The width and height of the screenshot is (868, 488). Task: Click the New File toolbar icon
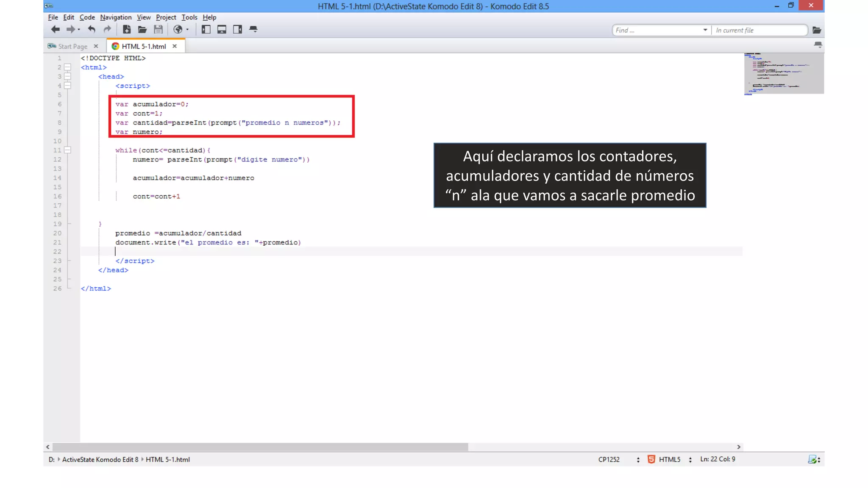coord(126,29)
